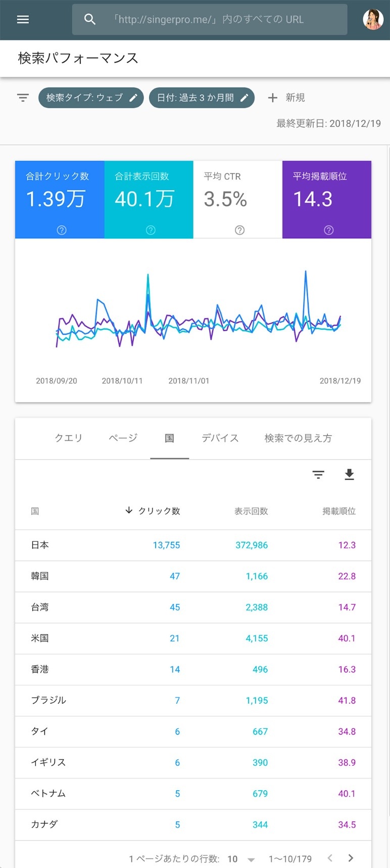This screenshot has width=390, height=868.
Task: Download the table data with export icon
Action: [349, 474]
